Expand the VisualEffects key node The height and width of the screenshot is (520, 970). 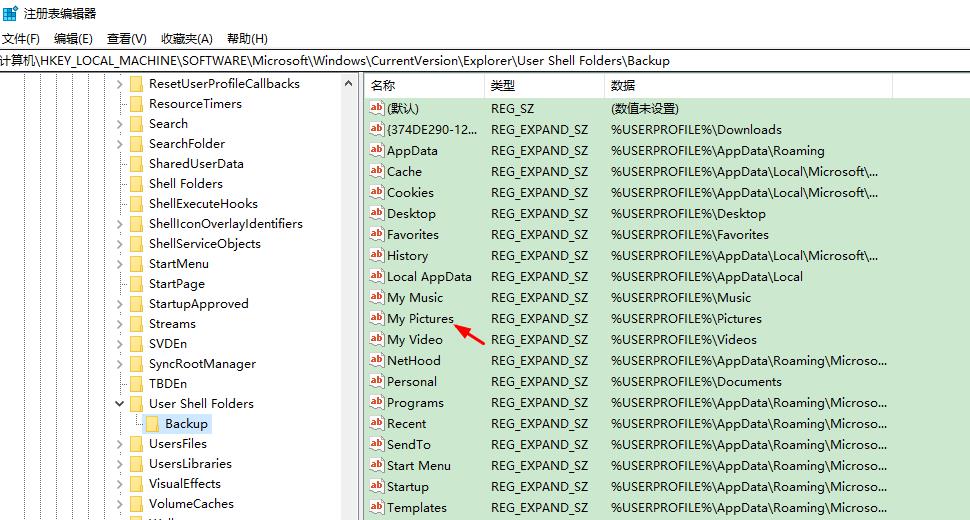tap(120, 484)
